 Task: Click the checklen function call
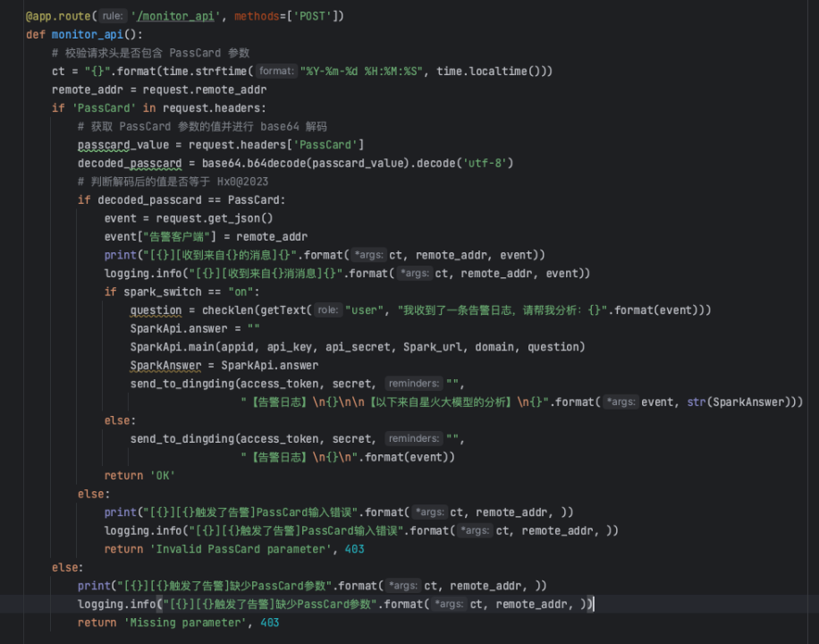(228, 310)
